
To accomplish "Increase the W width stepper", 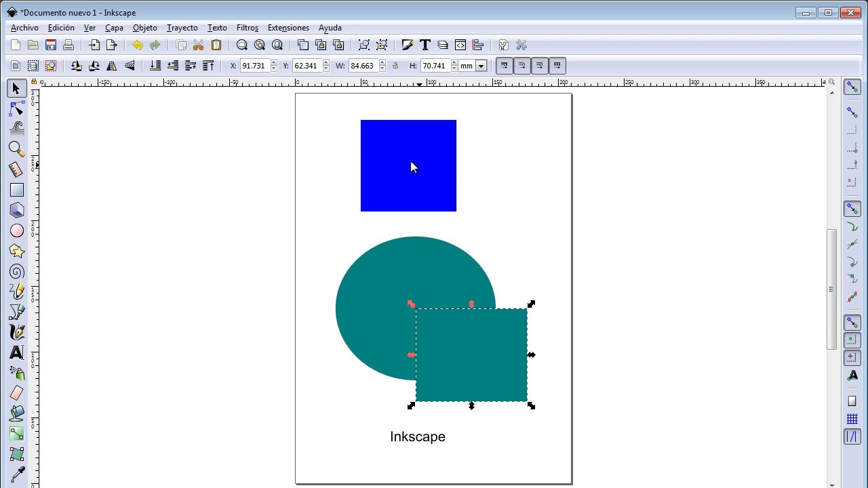I will tap(382, 63).
